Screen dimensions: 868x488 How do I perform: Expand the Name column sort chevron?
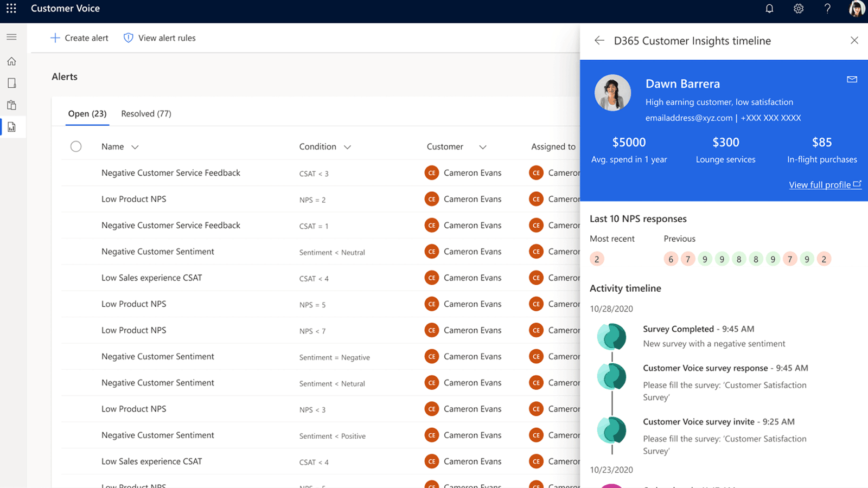(x=135, y=147)
